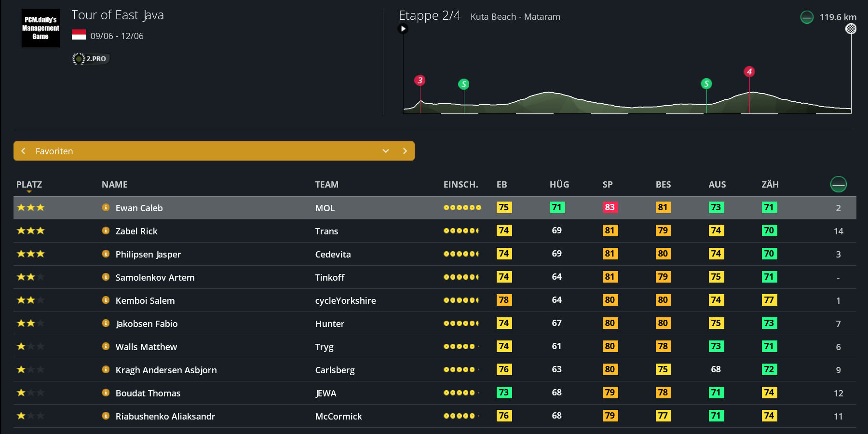
Task: Sort riders by SP column header
Action: (x=608, y=185)
